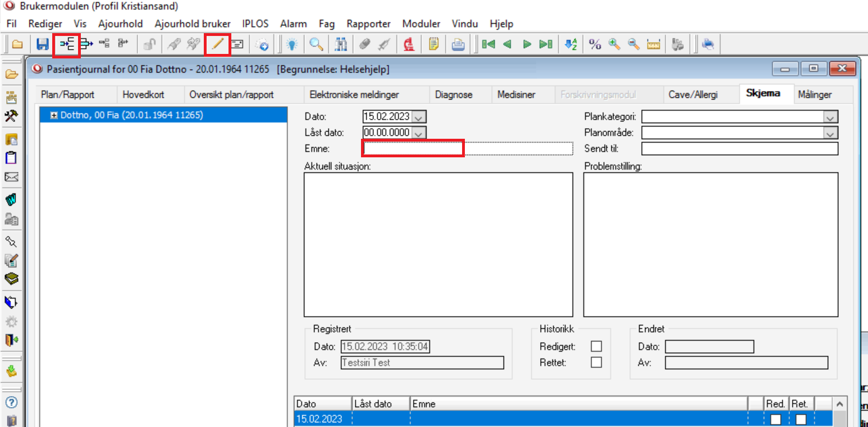Open the yellow folder icon in top toolbar
Viewport: 868px width, 427px height.
tap(17, 44)
